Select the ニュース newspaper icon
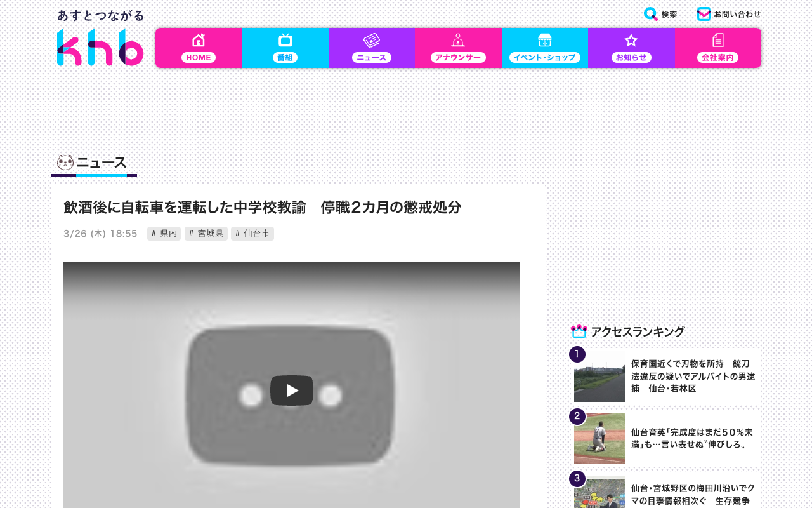The height and width of the screenshot is (508, 812). [x=372, y=40]
